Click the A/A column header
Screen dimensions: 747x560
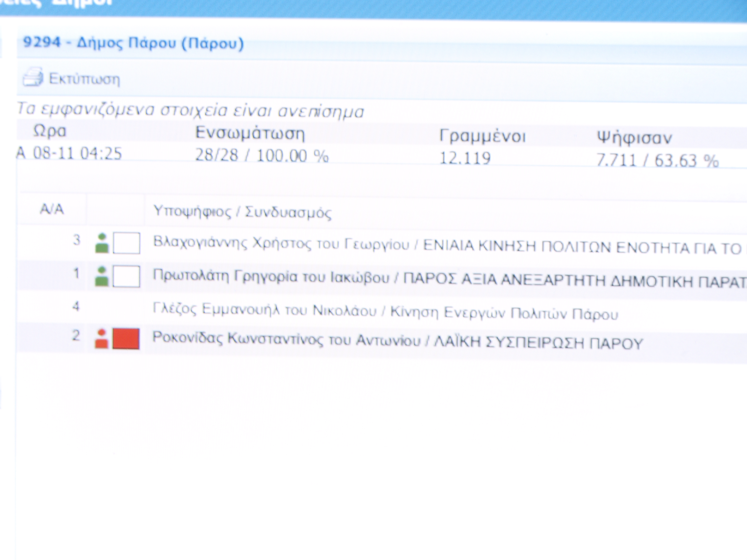coord(52,209)
